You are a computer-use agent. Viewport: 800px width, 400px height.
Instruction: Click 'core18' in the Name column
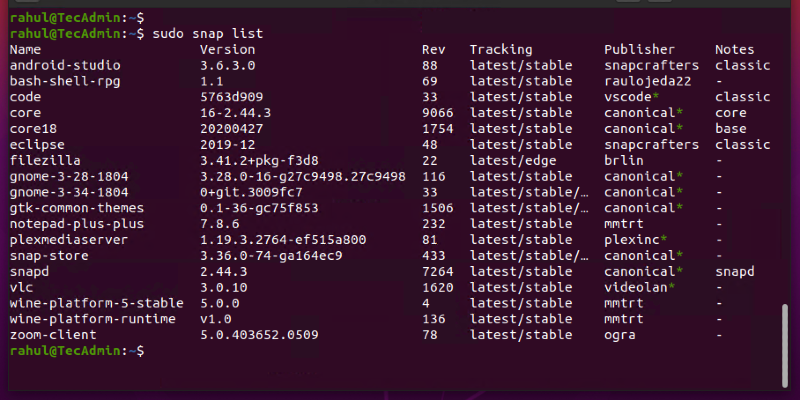click(x=34, y=129)
